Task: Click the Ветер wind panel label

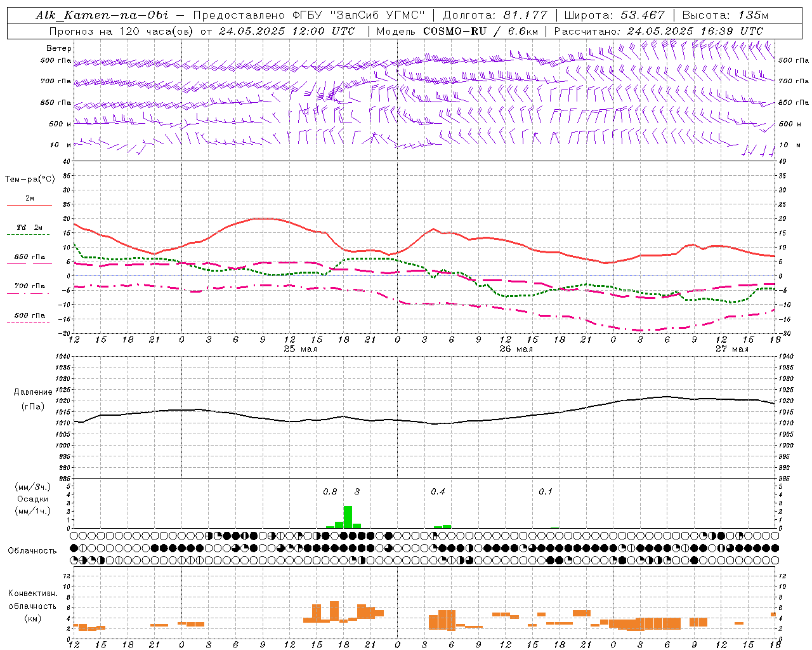Action: (x=59, y=48)
